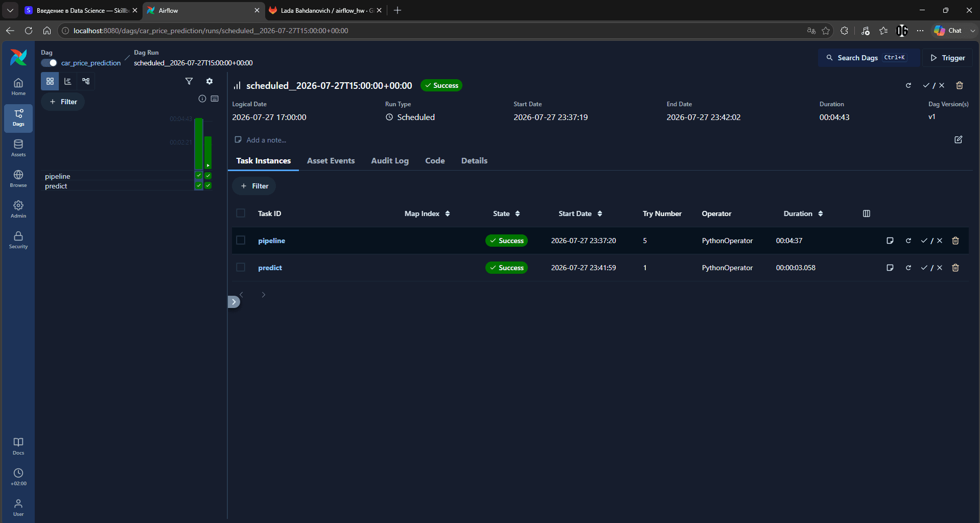
Task: Clear the predict task instance
Action: coord(908,268)
